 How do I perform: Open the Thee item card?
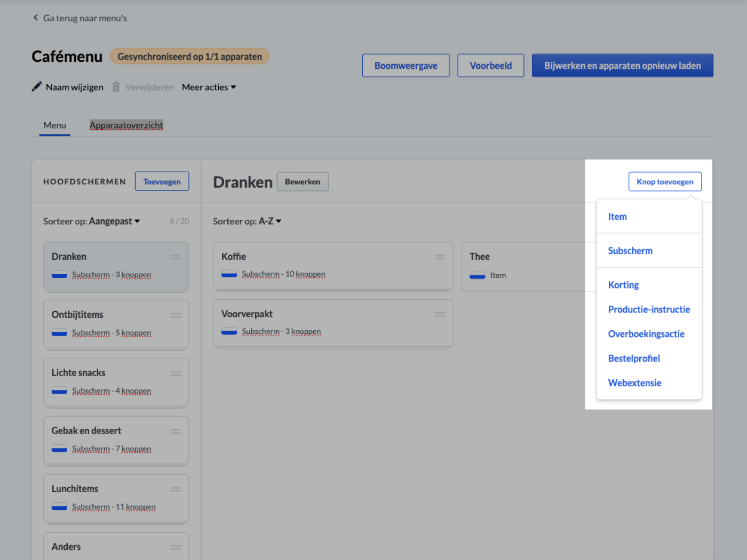pos(528,266)
